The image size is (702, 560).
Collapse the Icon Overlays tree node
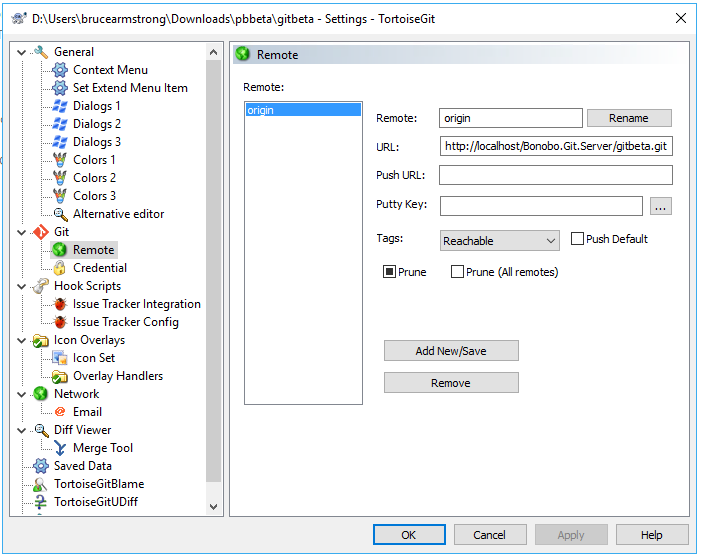[21, 341]
